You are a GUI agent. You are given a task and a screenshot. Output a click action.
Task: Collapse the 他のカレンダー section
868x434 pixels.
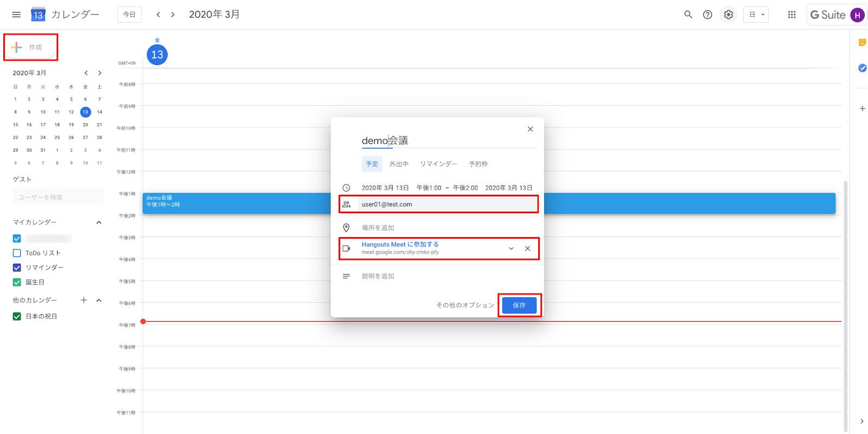[99, 300]
